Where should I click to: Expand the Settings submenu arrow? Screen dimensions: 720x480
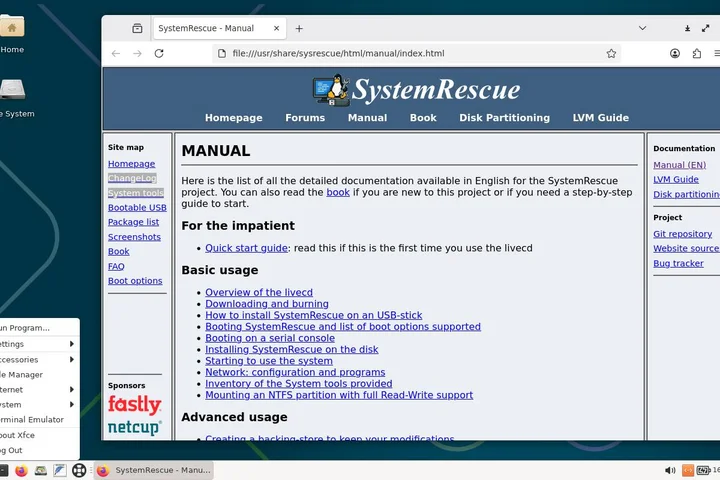[x=72, y=344]
